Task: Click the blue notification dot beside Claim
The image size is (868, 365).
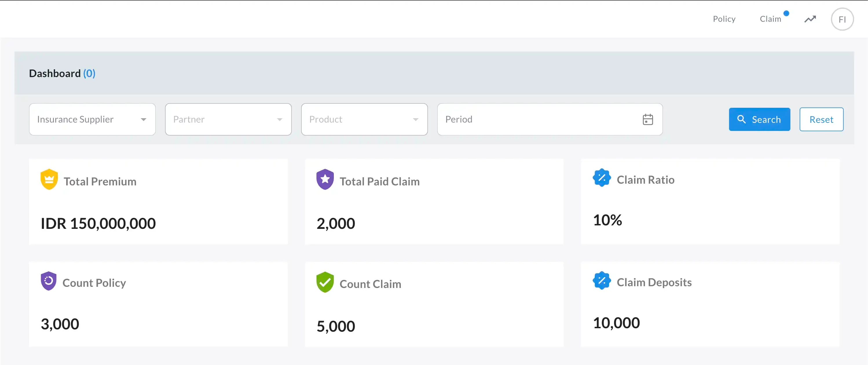Action: point(786,14)
